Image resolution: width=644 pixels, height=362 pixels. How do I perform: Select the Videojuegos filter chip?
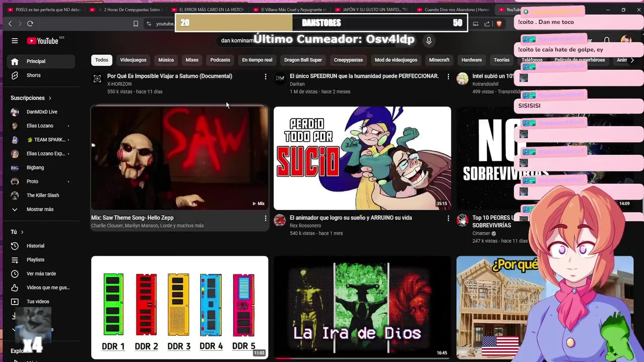pos(133,60)
